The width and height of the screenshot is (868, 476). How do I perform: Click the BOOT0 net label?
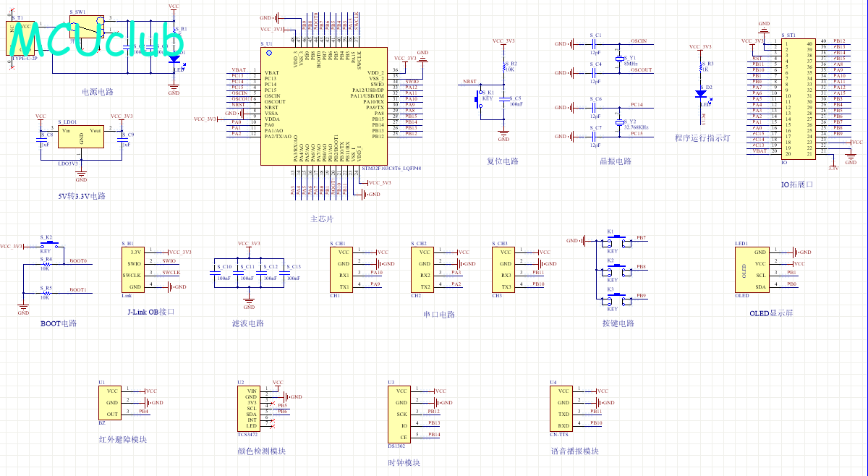point(78,261)
